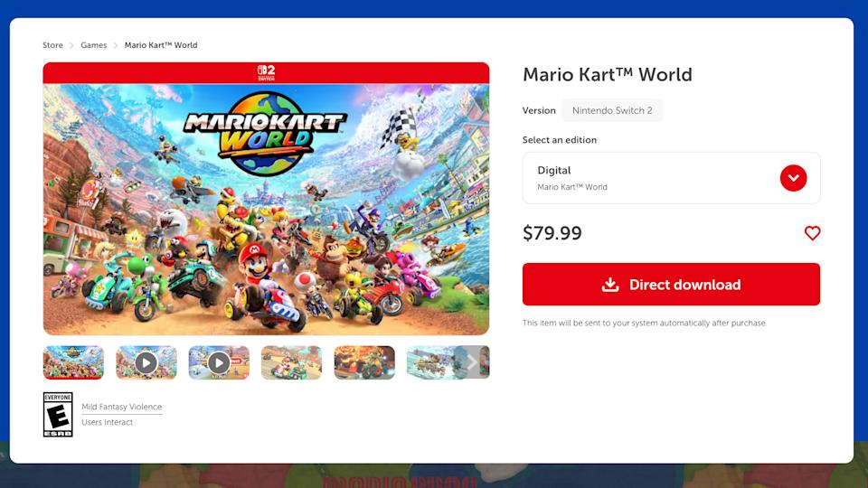Click the download icon on red button
This screenshot has height=488, width=868.
coord(610,285)
